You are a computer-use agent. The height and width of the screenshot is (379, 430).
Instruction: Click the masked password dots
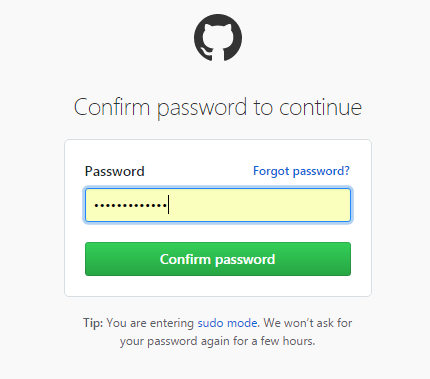coord(131,205)
